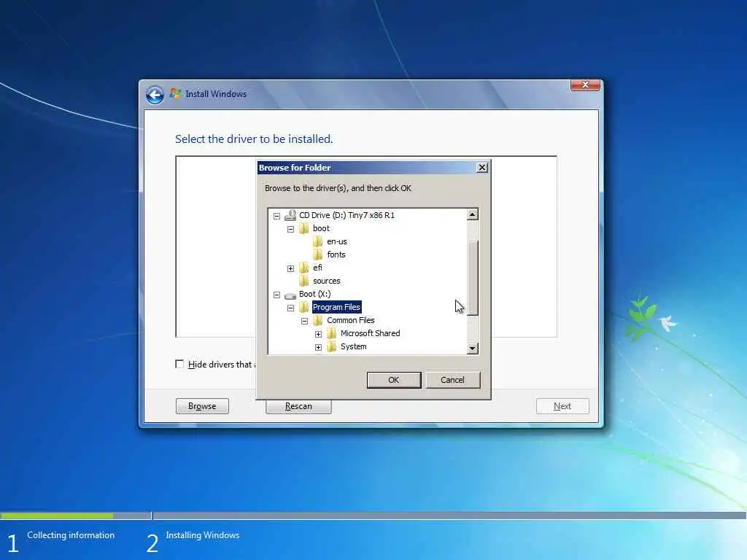Select the 'Boot (X:)' tree item
Image resolution: width=747 pixels, height=560 pixels.
coord(315,295)
